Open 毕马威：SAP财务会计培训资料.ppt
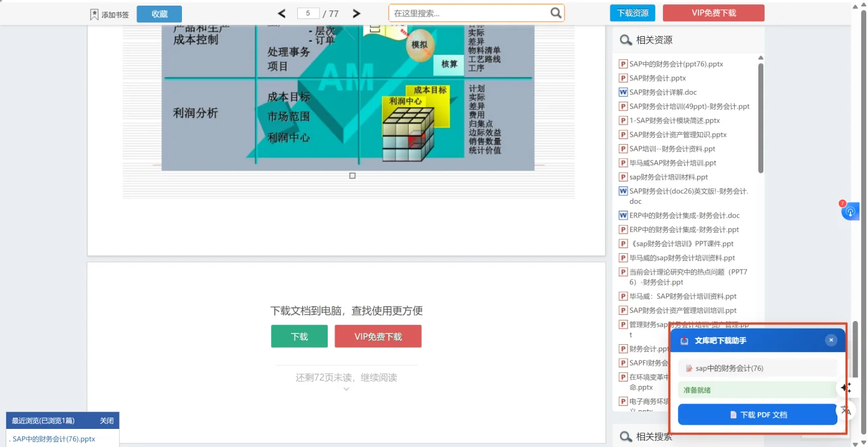This screenshot has height=447, width=868. click(x=683, y=296)
